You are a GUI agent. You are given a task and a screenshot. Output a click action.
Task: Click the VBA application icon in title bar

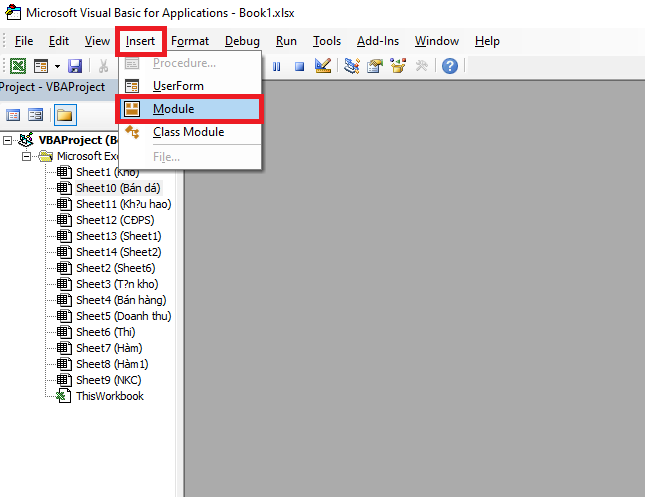pos(12,12)
